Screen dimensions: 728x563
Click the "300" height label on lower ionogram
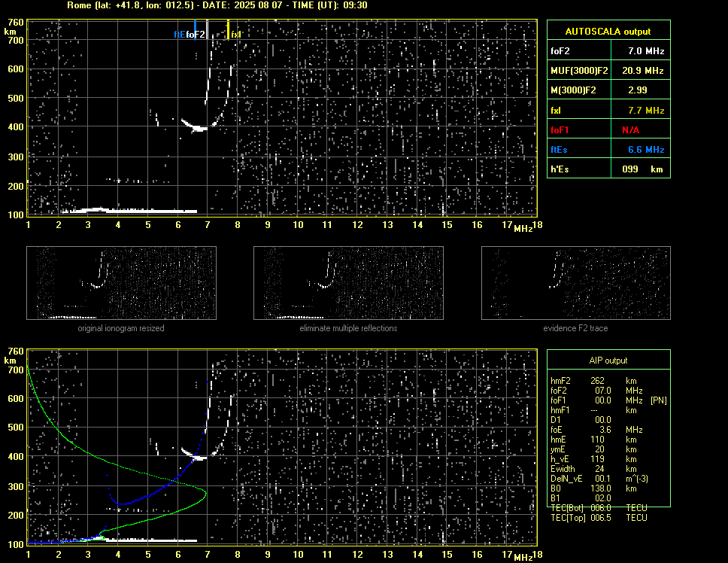[16, 487]
